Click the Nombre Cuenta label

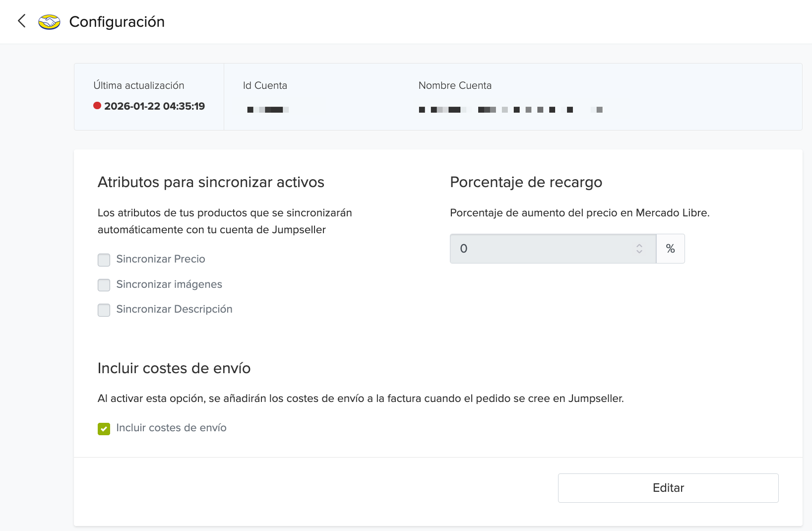coord(455,85)
